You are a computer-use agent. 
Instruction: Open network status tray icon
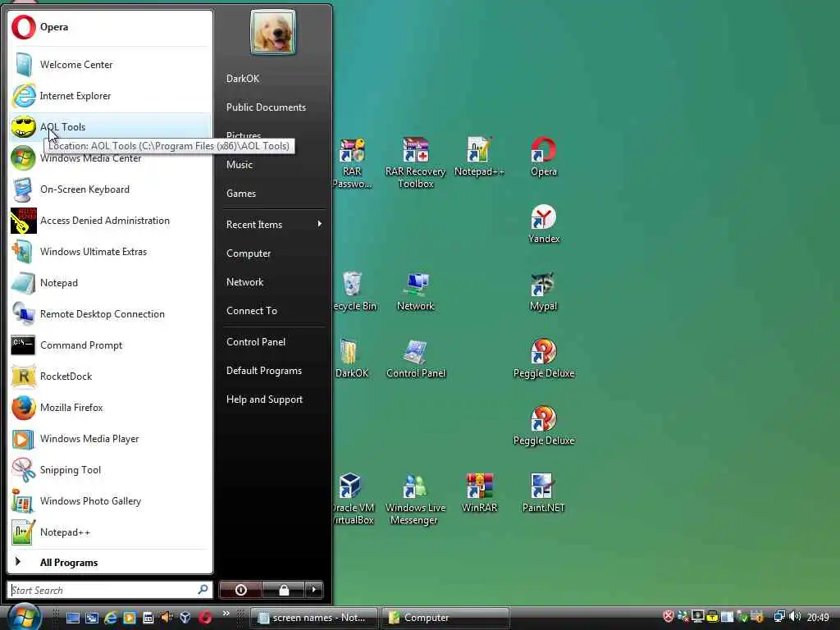(779, 617)
